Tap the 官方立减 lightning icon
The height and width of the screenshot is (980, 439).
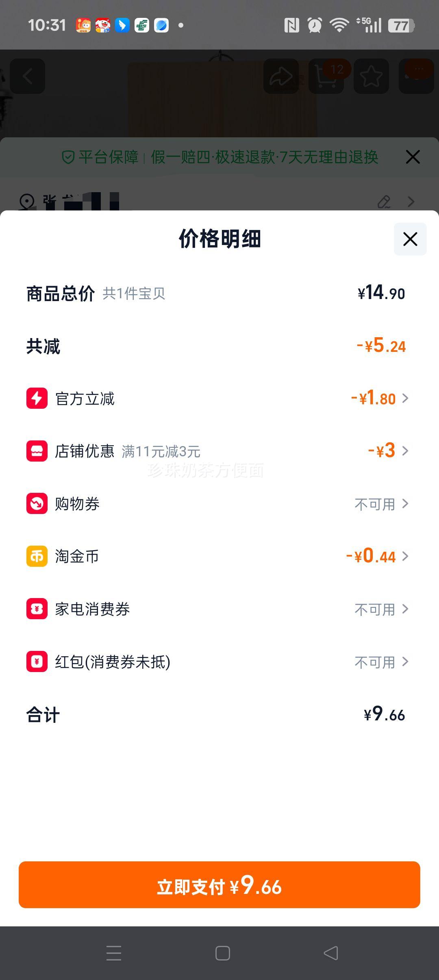pos(37,398)
